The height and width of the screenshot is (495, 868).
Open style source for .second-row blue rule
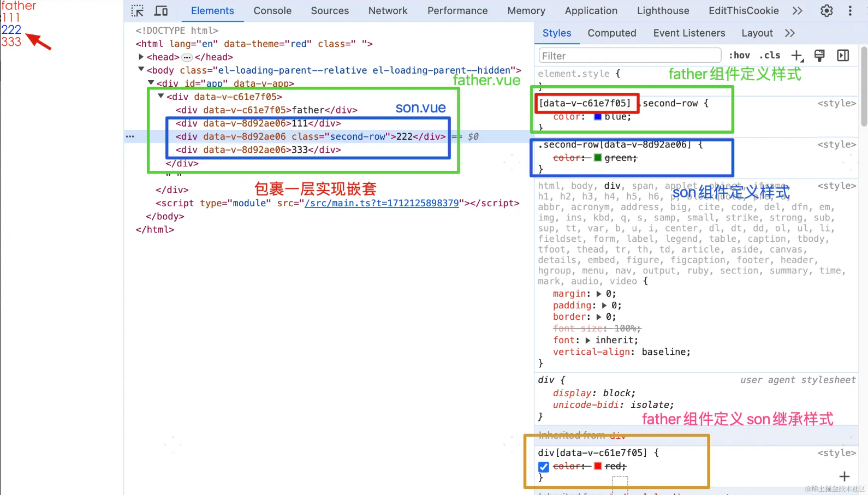[836, 103]
